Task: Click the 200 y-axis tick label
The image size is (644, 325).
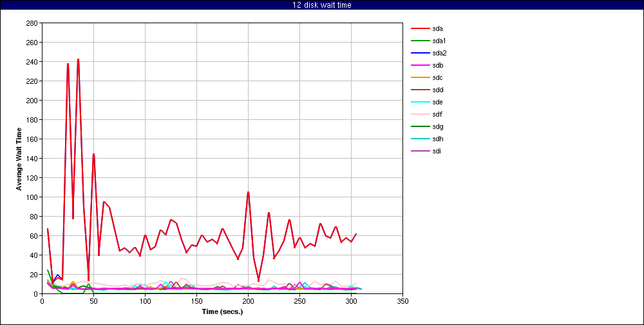Action: coord(32,101)
